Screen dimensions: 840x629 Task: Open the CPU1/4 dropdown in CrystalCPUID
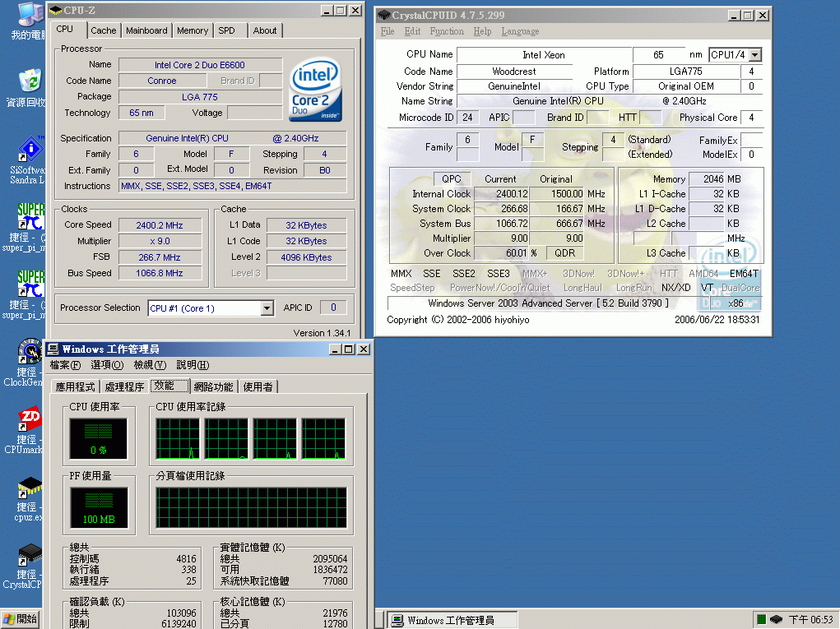[754, 55]
